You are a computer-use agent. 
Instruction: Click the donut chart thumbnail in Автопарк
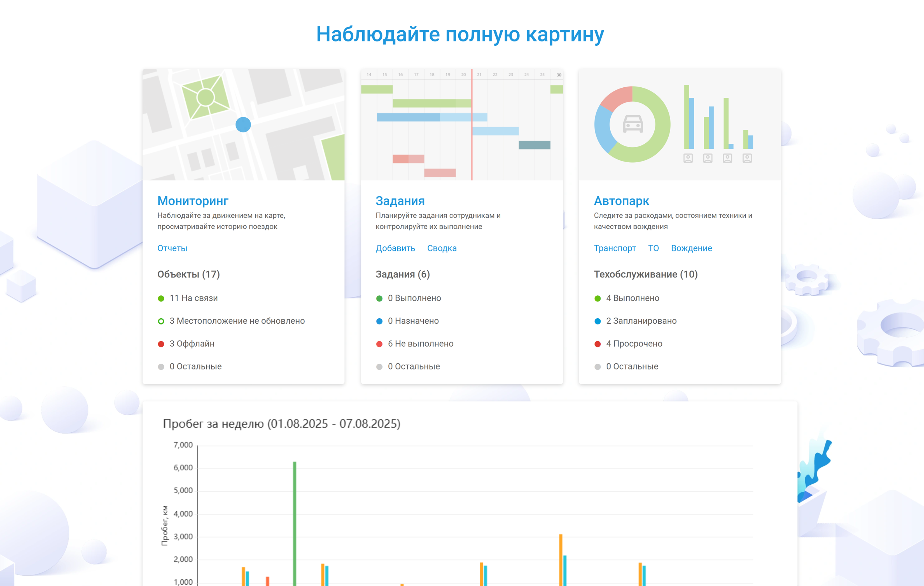680,125
